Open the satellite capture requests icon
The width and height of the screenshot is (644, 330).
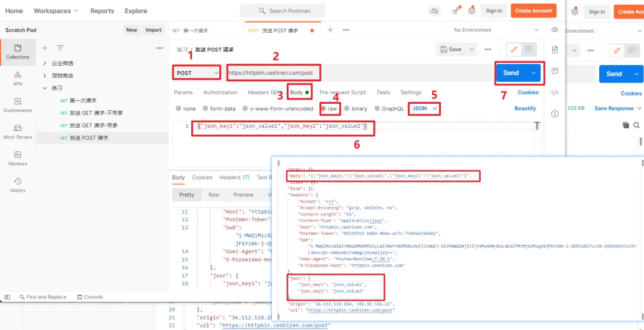[456, 11]
